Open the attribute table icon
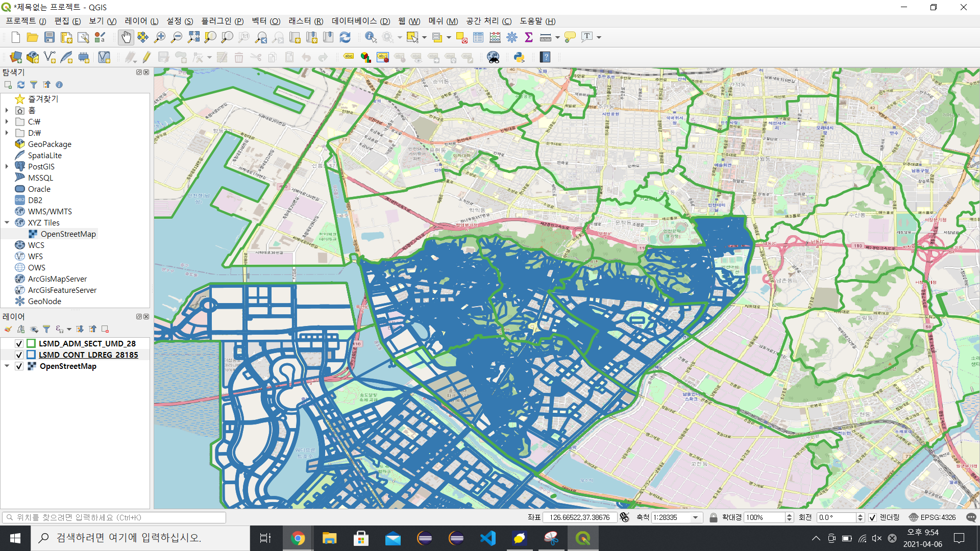The height and width of the screenshot is (551, 980). 478,37
